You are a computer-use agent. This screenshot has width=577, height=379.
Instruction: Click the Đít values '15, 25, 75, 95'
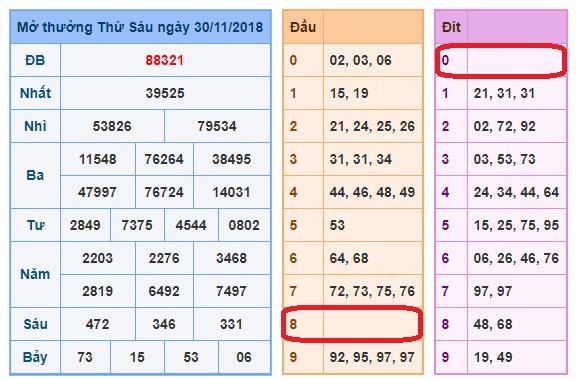pyautogui.click(x=516, y=225)
